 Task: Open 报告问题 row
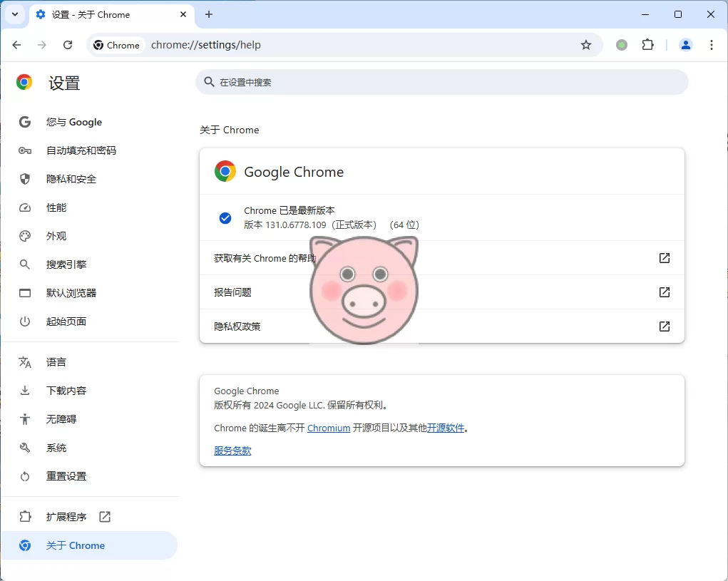click(441, 292)
